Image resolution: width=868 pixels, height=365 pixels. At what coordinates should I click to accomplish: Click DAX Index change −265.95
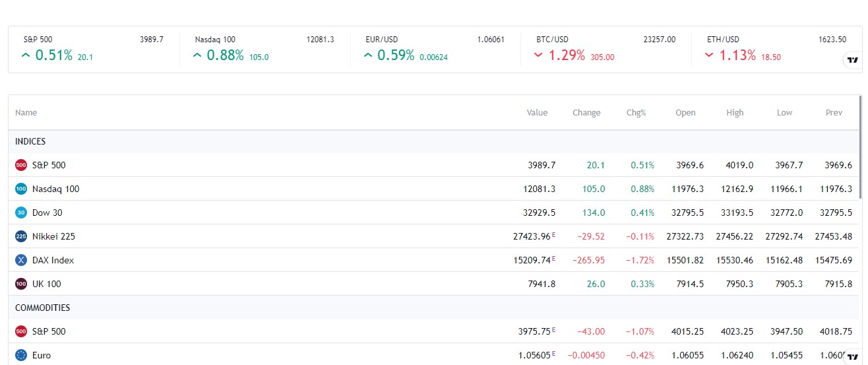(587, 260)
